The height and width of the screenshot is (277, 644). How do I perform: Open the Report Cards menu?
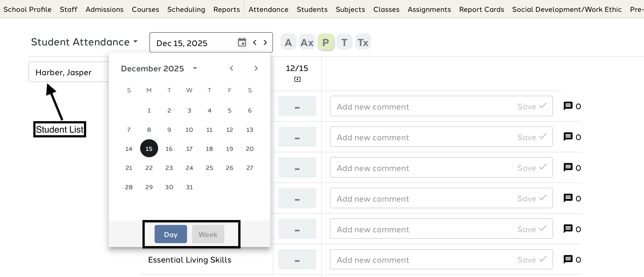coord(481,9)
